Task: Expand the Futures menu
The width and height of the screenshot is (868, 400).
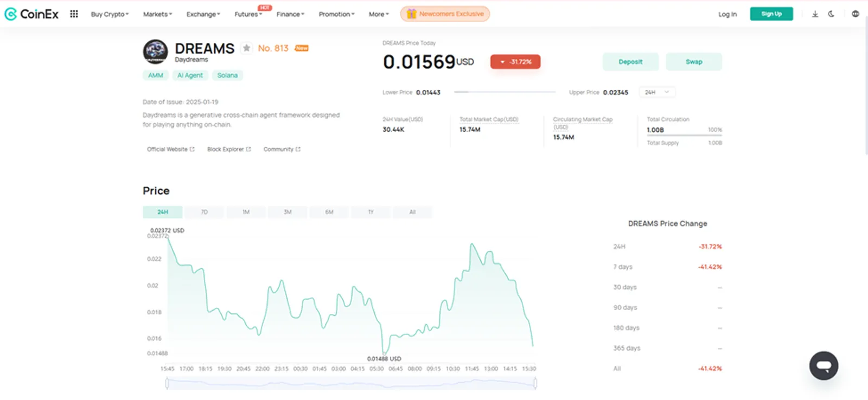Action: coord(248,14)
